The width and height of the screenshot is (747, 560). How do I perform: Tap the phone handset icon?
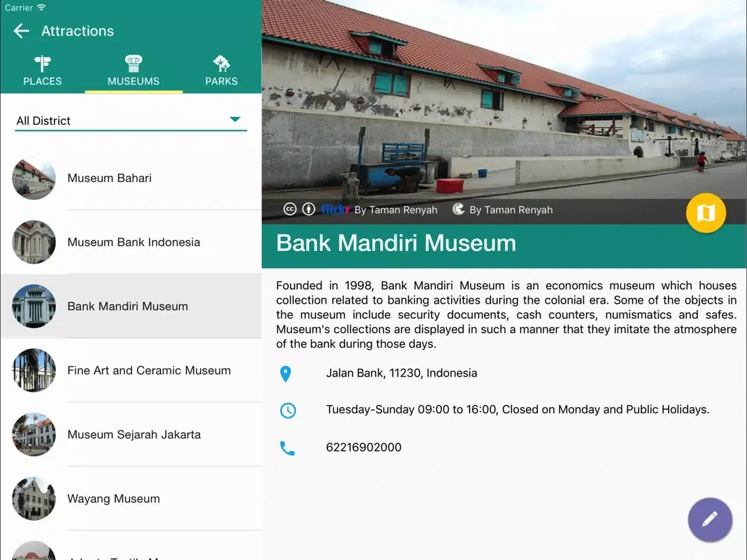coord(287,448)
